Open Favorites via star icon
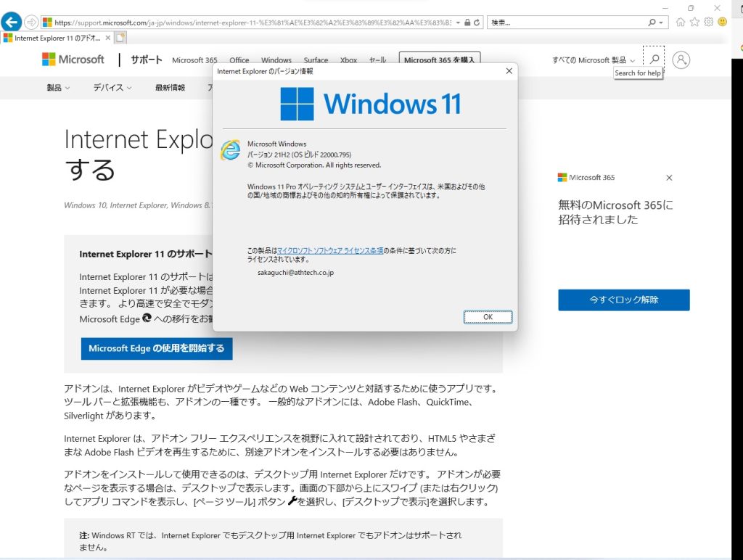743x560 pixels. pyautogui.click(x=694, y=22)
